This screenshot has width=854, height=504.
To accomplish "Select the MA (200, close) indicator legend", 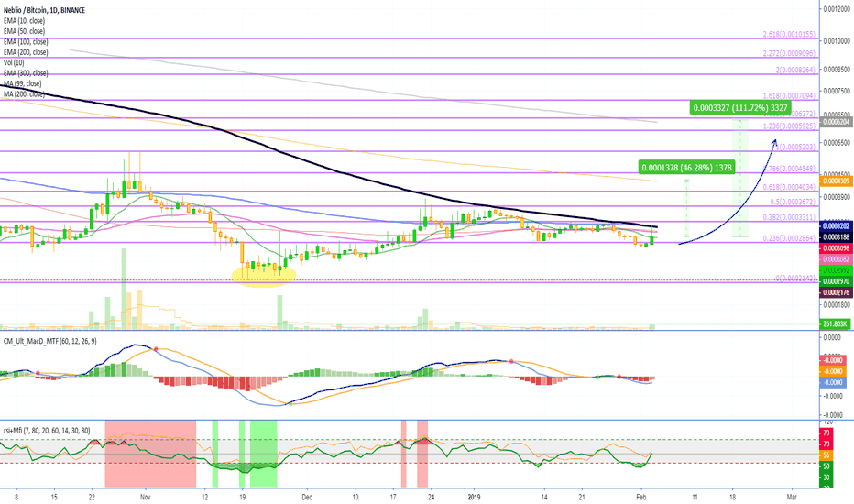I will click(x=24, y=93).
